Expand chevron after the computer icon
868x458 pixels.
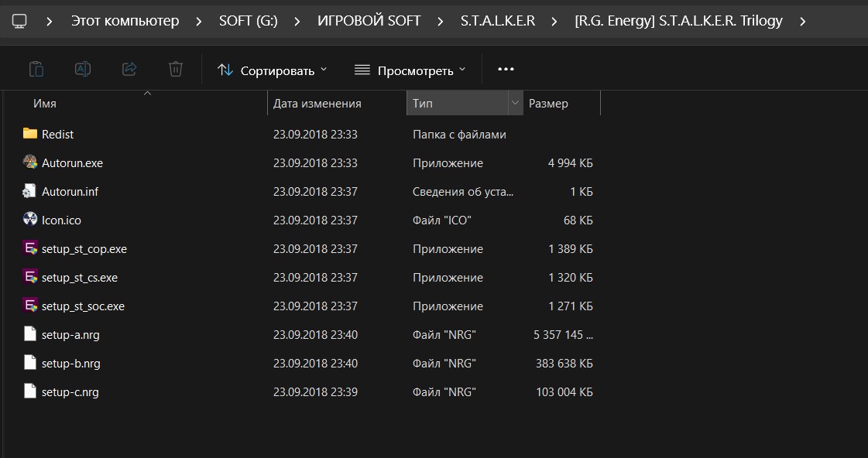pos(50,22)
